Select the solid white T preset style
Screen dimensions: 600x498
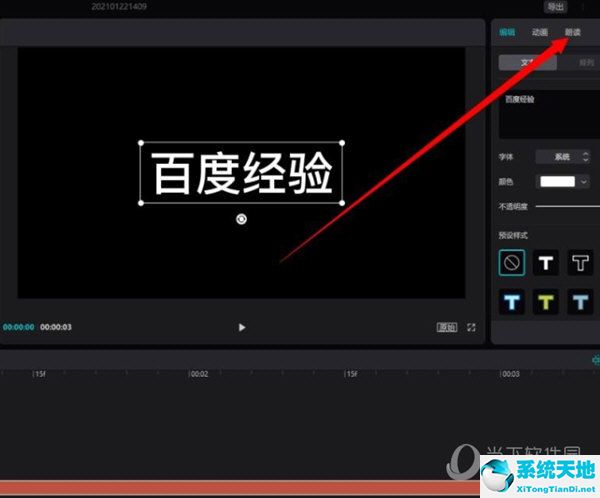click(546, 263)
